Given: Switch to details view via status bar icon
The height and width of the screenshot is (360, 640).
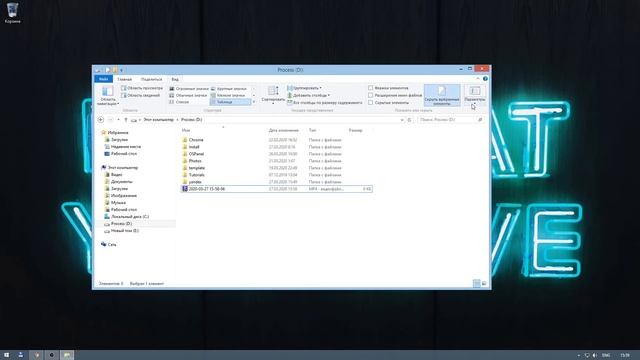Looking at the screenshot, I should pos(476,283).
